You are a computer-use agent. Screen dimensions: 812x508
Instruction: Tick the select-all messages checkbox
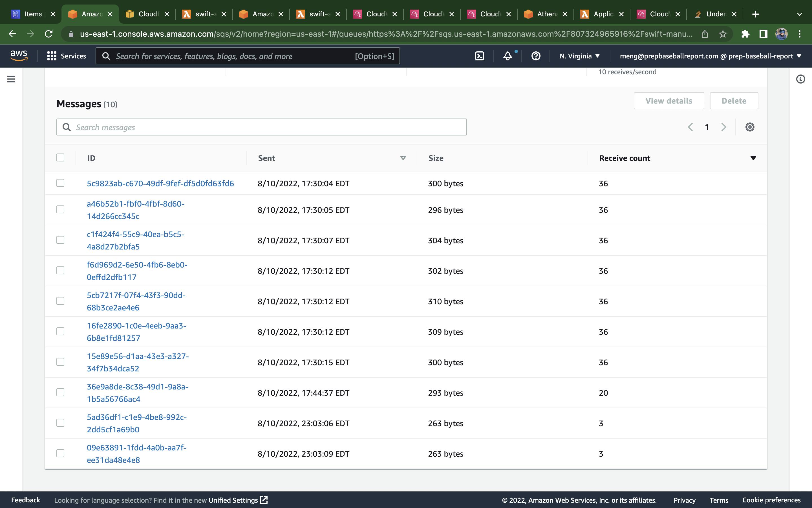tap(60, 157)
